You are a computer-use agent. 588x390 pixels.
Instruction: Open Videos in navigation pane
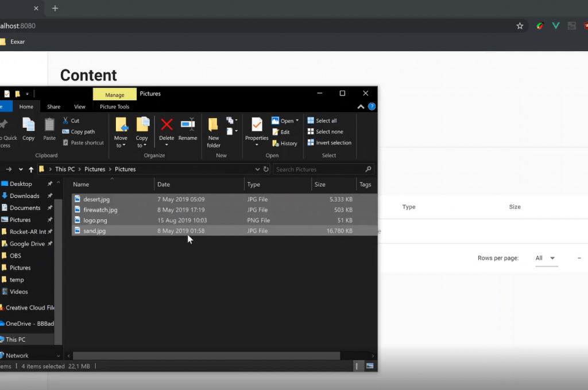(x=18, y=292)
